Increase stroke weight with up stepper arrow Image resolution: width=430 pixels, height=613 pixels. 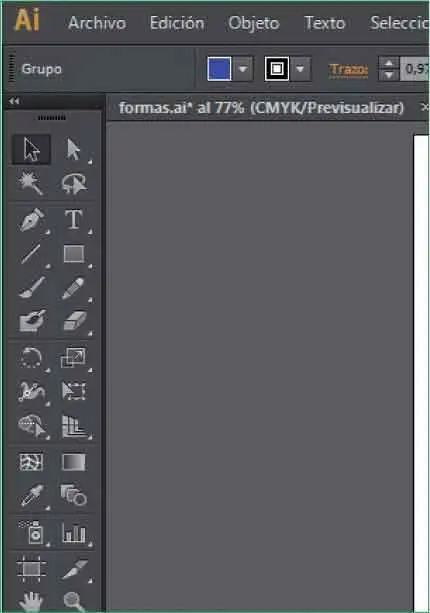(x=389, y=63)
